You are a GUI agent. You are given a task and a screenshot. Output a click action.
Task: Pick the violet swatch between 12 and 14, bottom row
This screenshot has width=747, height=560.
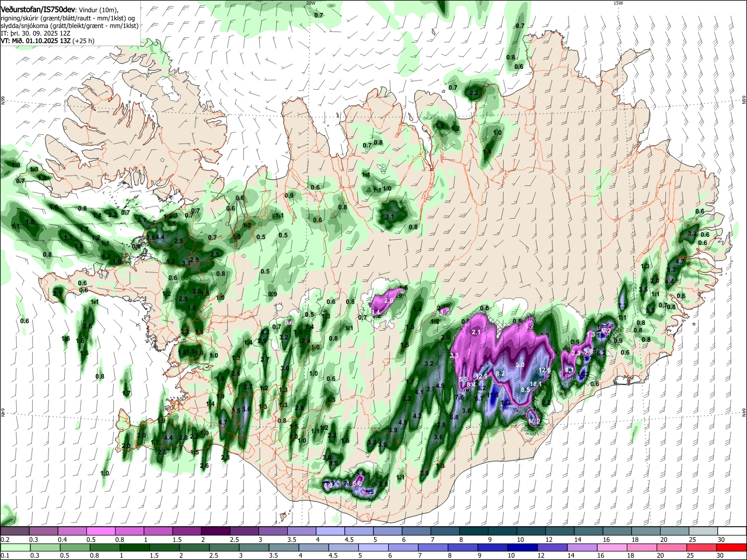(553, 547)
